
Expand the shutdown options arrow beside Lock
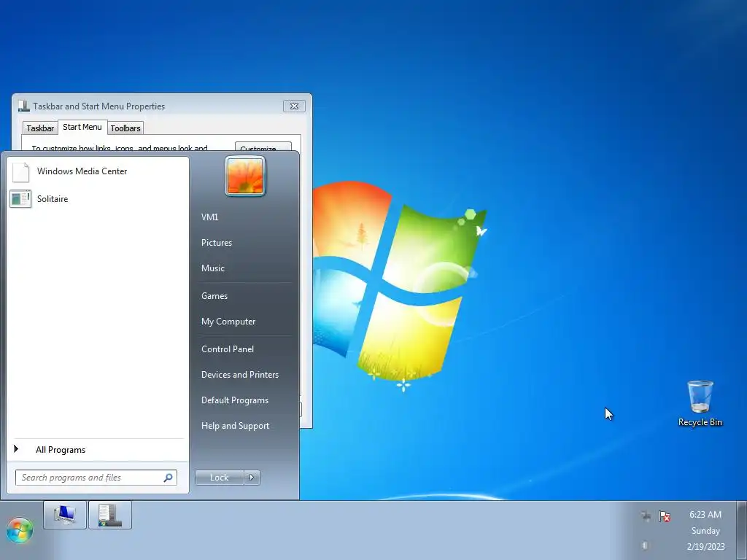pos(252,478)
